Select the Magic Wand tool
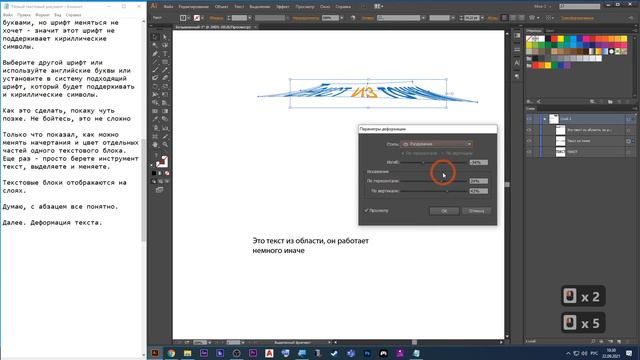This screenshot has width=640, height=360. (x=156, y=45)
